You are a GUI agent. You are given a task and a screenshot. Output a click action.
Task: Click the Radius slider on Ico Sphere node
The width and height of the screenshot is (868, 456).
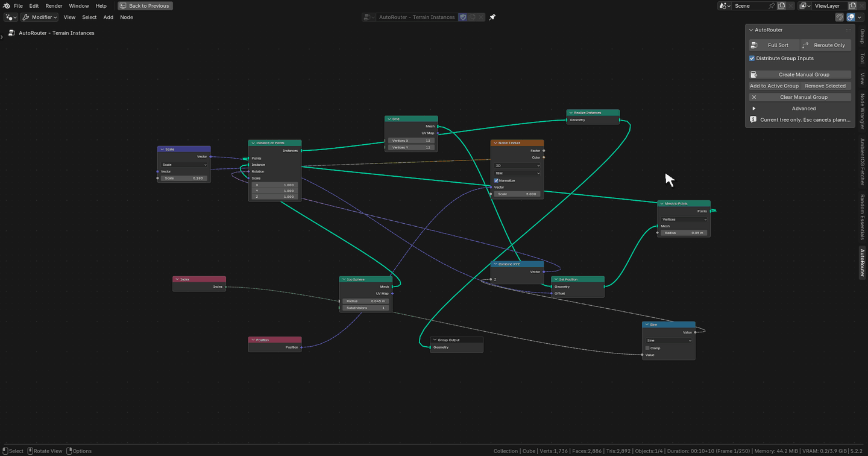pyautogui.click(x=366, y=301)
